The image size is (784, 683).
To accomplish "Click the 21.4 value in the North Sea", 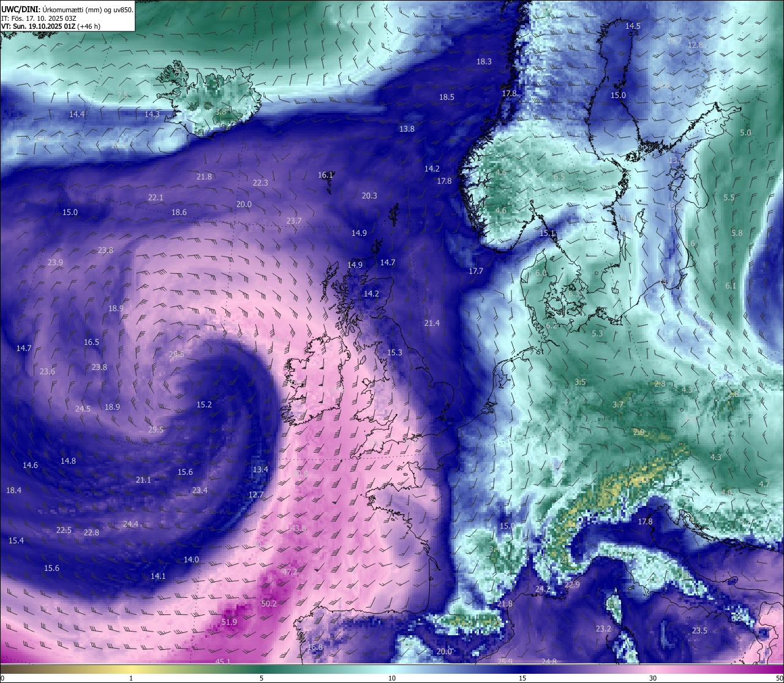I will coord(432,323).
